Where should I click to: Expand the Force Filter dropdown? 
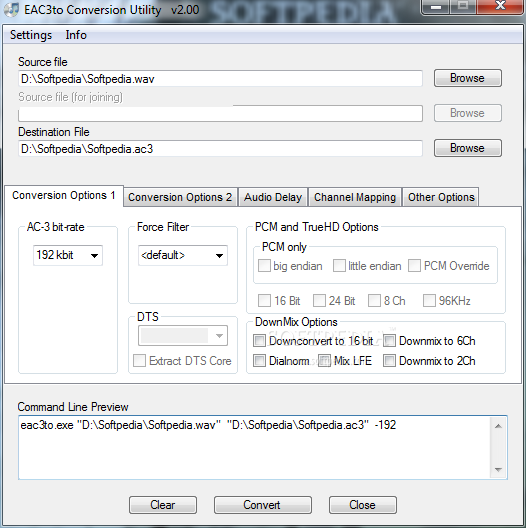tap(219, 256)
